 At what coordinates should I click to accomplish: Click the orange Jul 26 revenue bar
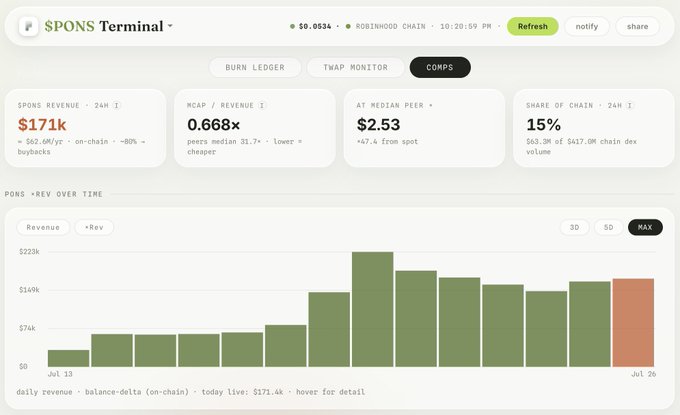click(x=633, y=323)
